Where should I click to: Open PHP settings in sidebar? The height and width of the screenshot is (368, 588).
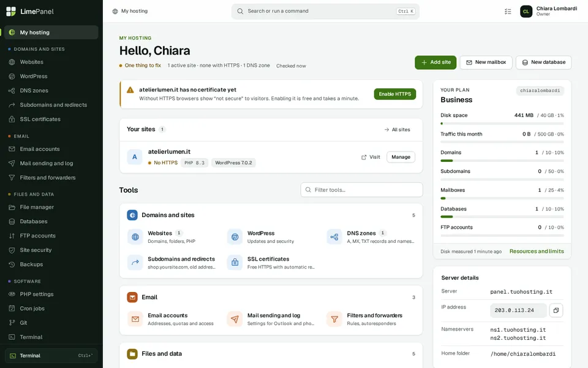(x=51, y=294)
